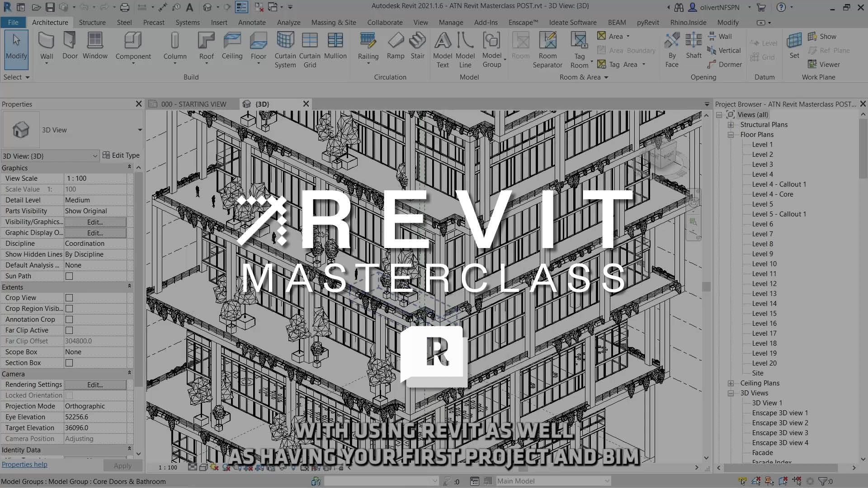Screen dimensions: 868x488
Task: Click Visibility/Graphics Edit button
Action: coord(95,222)
